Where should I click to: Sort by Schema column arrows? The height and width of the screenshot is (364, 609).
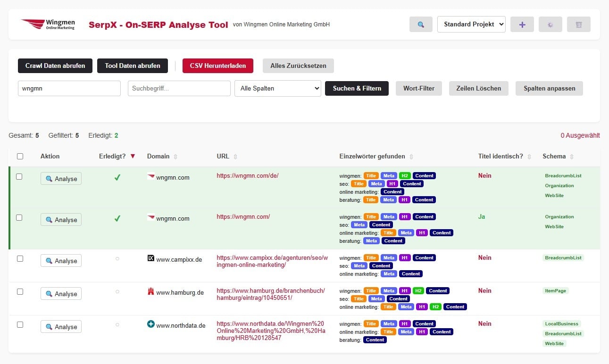(572, 157)
